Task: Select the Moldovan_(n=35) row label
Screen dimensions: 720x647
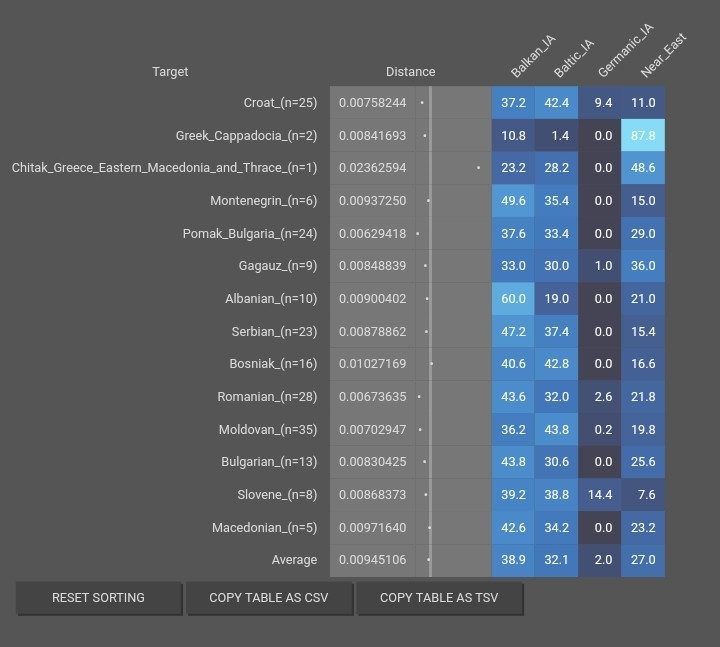Action: (267, 430)
